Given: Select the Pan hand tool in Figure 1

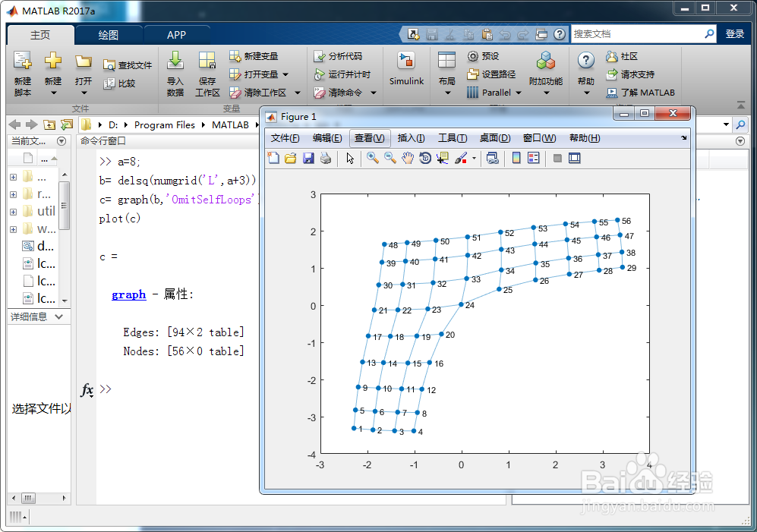Looking at the screenshot, I should [408, 158].
